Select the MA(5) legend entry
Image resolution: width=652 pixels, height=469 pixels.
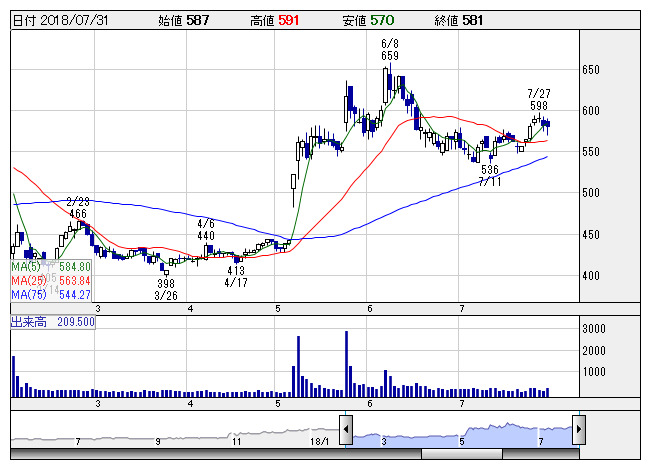52,267
